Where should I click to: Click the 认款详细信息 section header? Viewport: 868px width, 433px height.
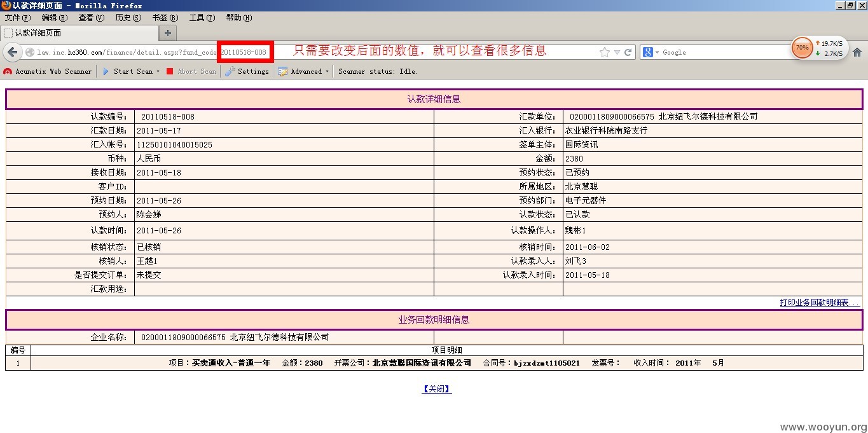pyautogui.click(x=434, y=99)
